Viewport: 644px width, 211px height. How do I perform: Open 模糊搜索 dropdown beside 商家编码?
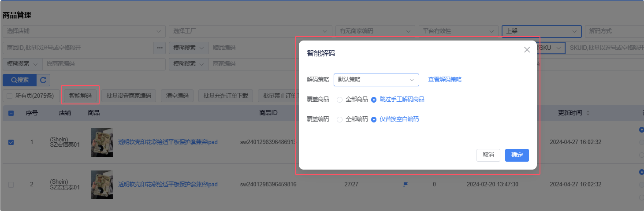(x=189, y=64)
